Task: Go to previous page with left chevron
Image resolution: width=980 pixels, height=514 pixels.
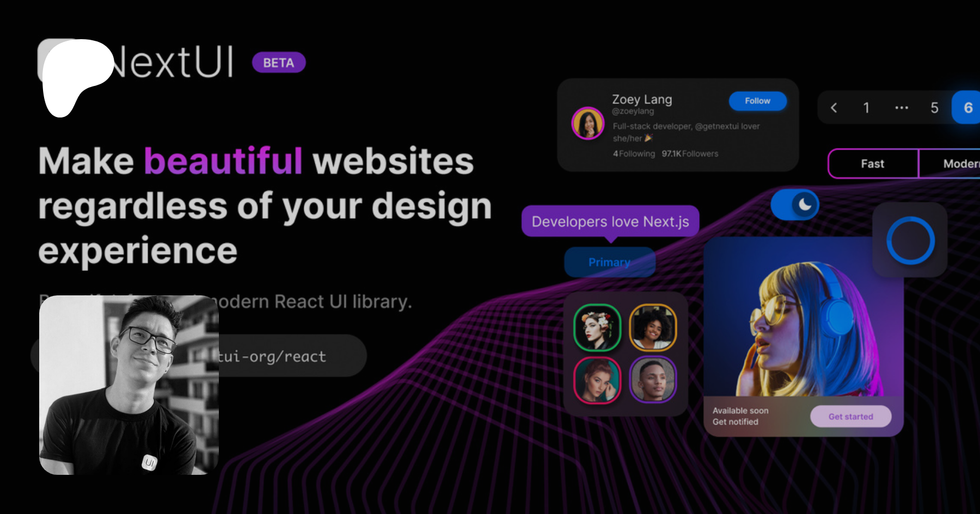Action: pyautogui.click(x=834, y=108)
